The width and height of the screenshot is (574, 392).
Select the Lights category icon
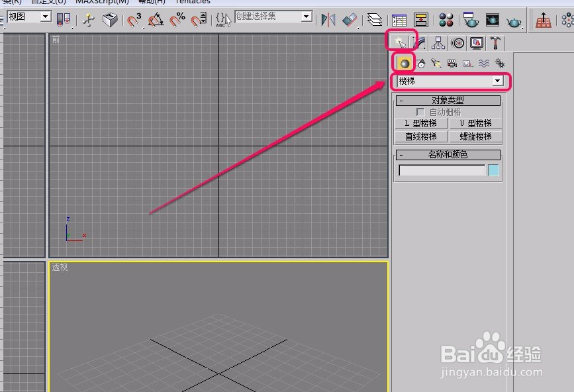tap(436, 64)
